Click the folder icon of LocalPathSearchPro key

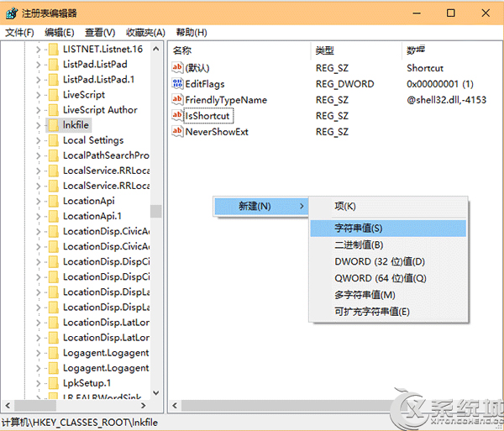pyautogui.click(x=54, y=155)
